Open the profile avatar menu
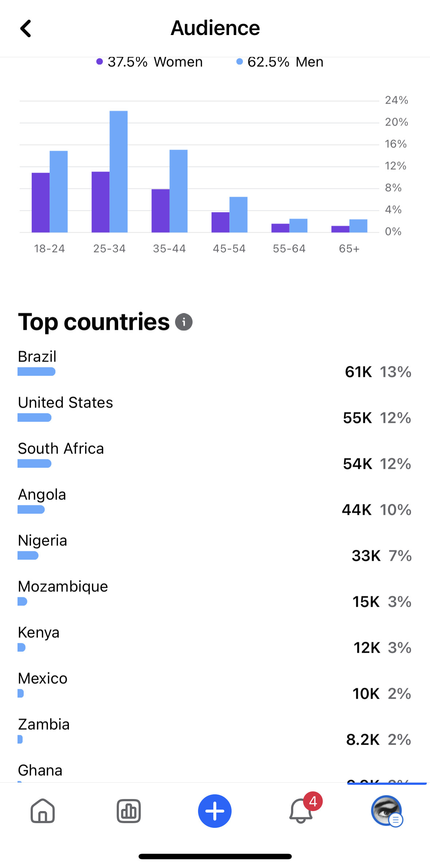This screenshot has height=868, width=430. click(386, 811)
